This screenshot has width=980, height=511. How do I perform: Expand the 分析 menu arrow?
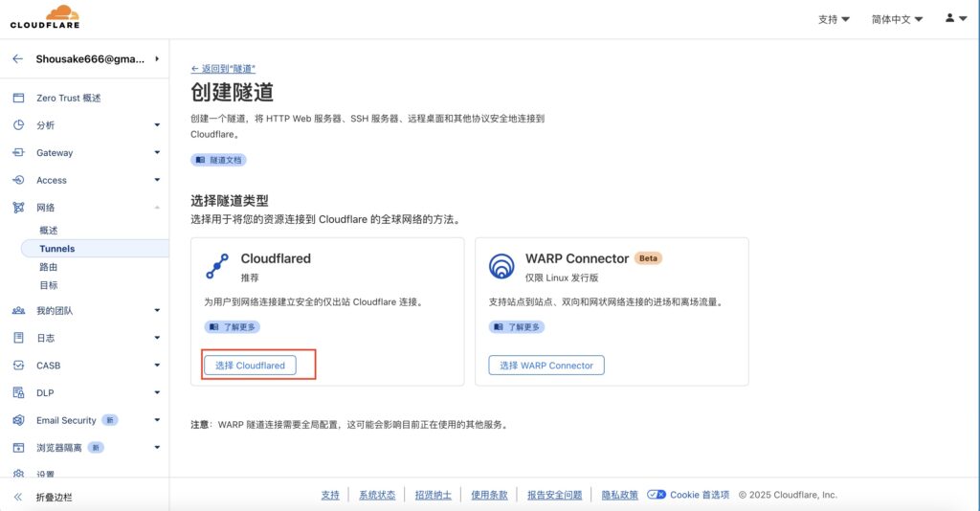157,125
